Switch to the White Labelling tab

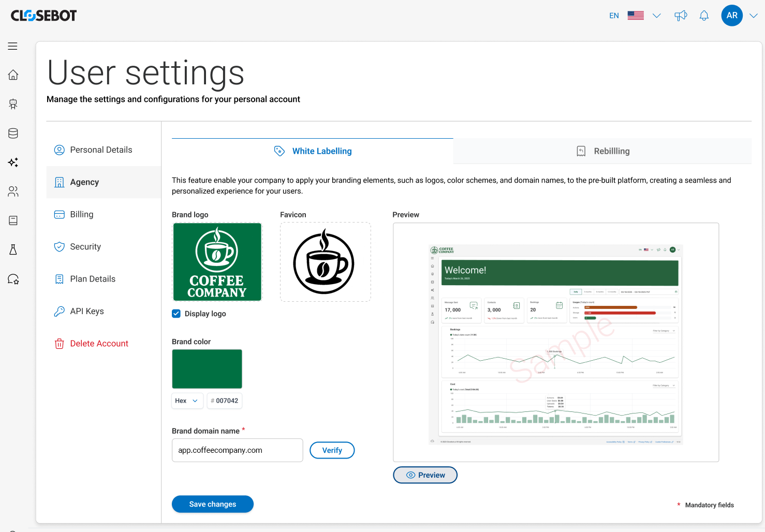pyautogui.click(x=313, y=151)
